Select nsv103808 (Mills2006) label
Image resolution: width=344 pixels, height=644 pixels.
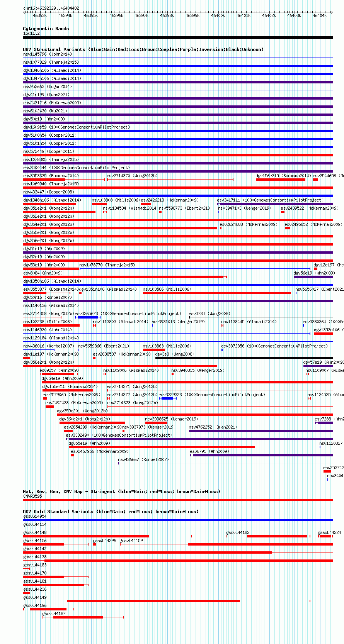pos(116,200)
